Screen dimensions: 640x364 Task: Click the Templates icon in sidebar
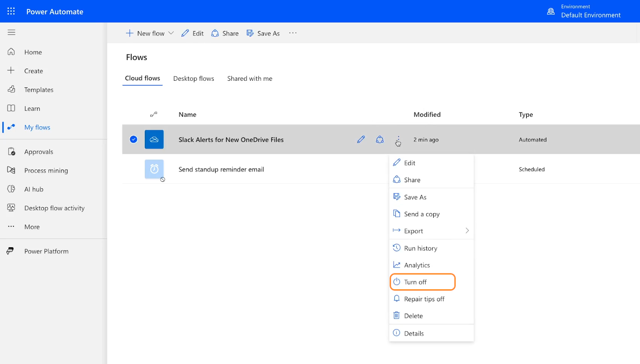point(11,89)
